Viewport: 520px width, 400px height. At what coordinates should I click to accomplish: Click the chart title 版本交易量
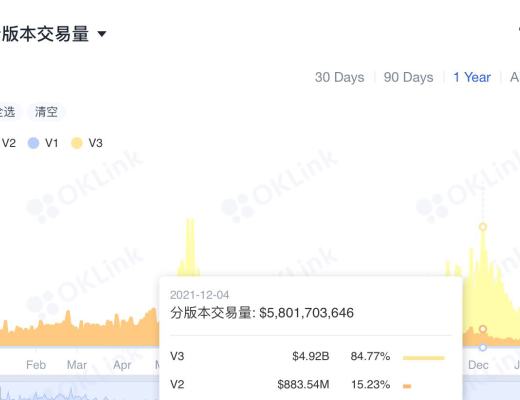coord(45,34)
